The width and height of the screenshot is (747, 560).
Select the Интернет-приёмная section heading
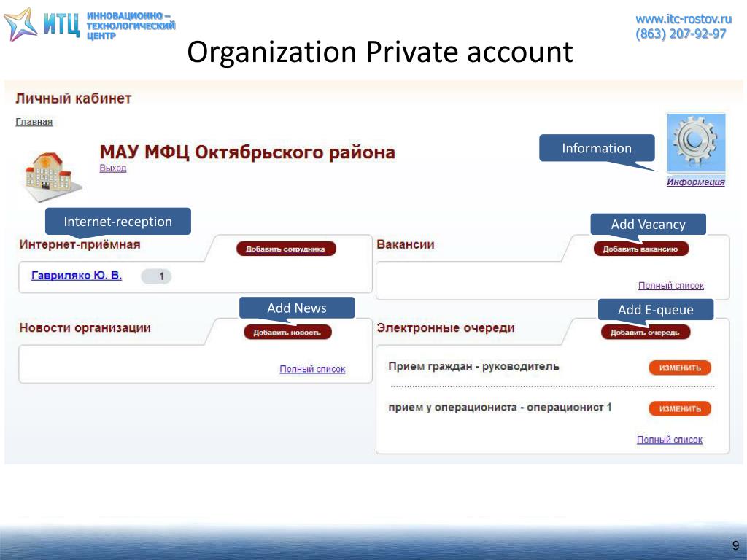coord(80,244)
